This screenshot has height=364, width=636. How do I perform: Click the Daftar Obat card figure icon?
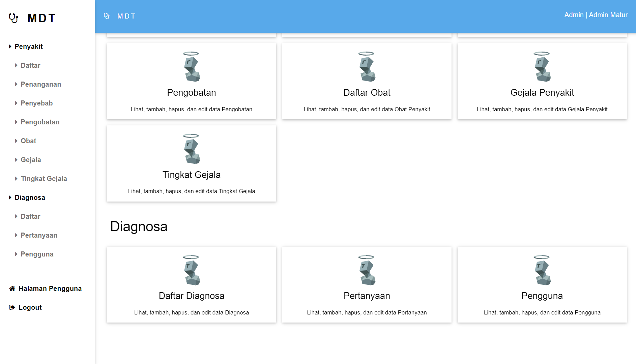pyautogui.click(x=367, y=67)
